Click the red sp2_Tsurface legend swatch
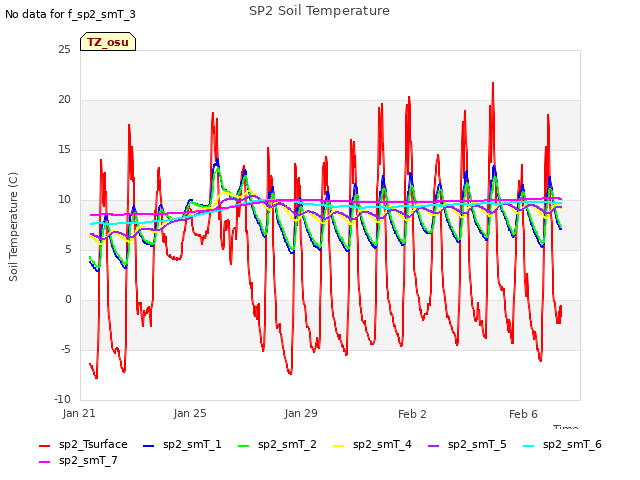Viewport: 640px width, 480px height. pyautogui.click(x=44, y=446)
